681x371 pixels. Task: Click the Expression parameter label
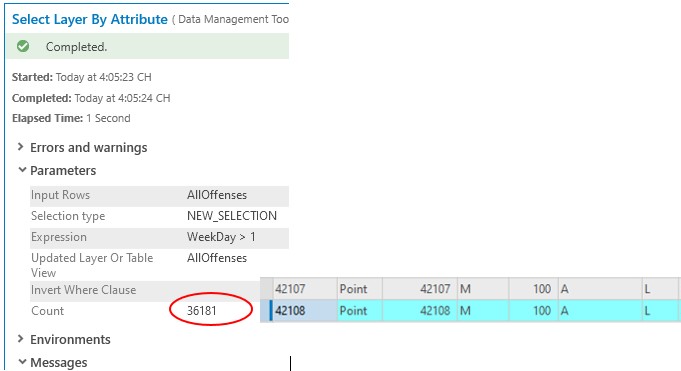pos(59,237)
